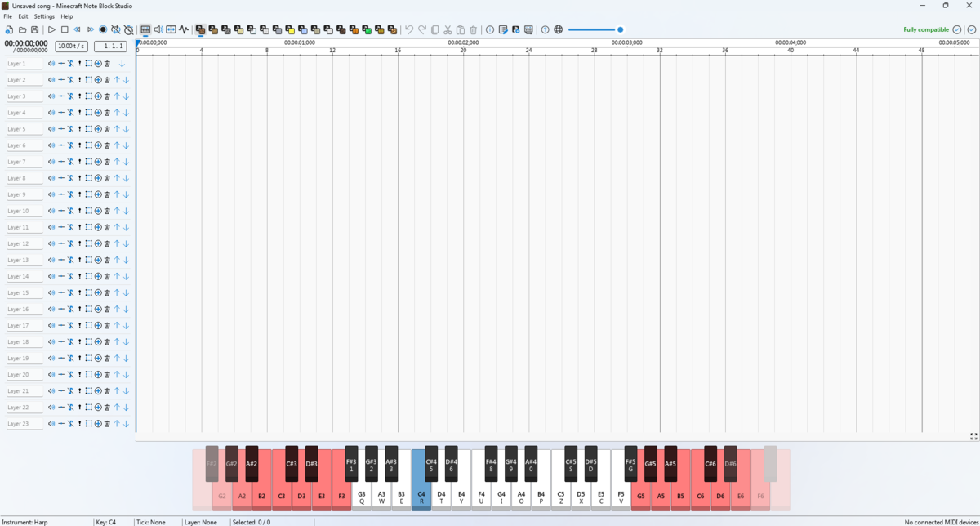Click the Redo arrow in the toolbar
The image size is (980, 526).
click(422, 30)
